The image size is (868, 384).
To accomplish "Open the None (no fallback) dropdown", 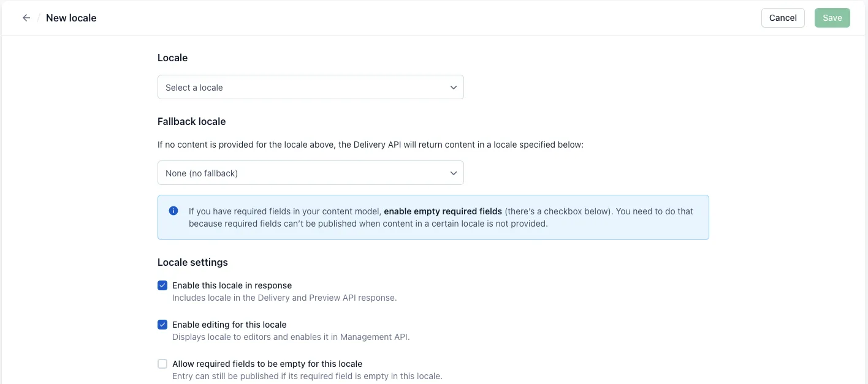I will tap(311, 173).
